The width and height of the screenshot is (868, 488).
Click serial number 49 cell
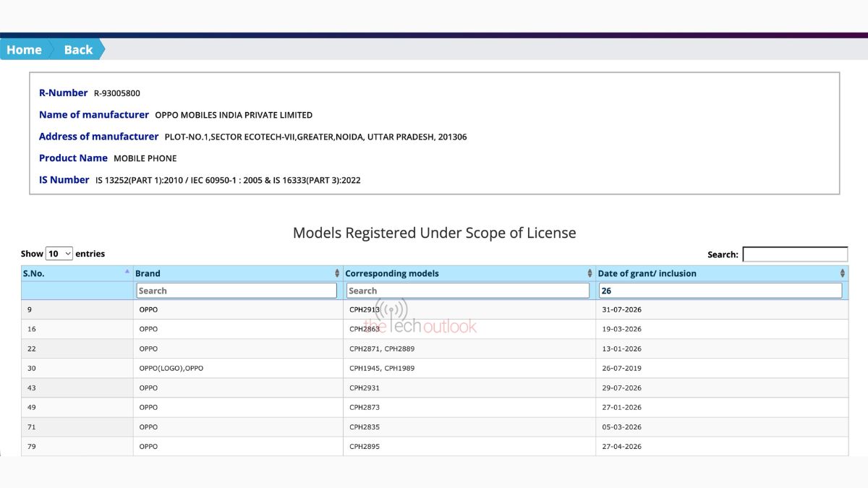coord(77,407)
